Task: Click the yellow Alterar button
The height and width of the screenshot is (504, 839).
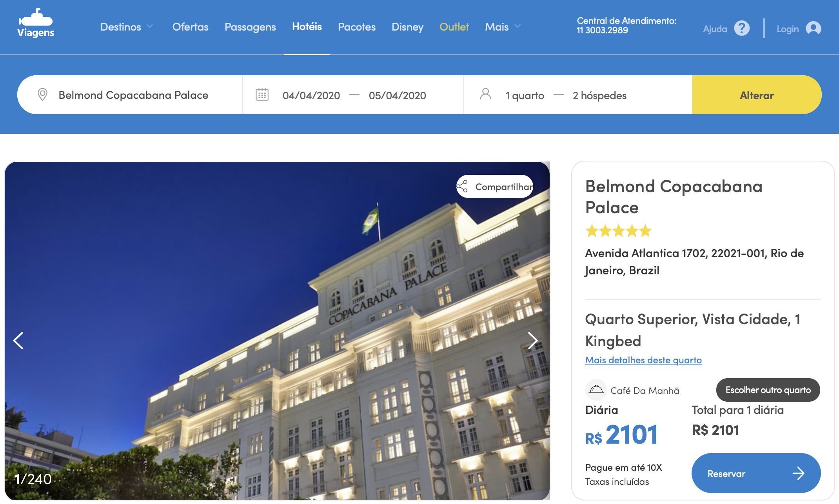Action: 757,95
